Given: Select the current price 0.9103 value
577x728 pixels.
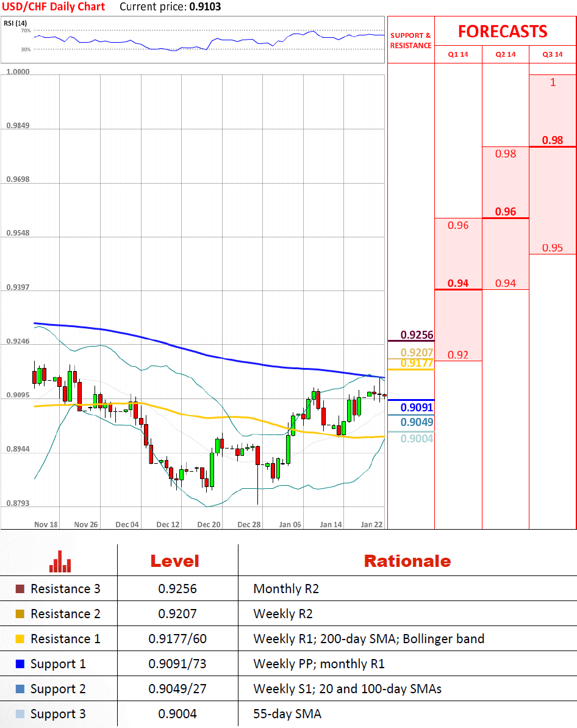Looking at the screenshot, I should pyautogui.click(x=205, y=7).
